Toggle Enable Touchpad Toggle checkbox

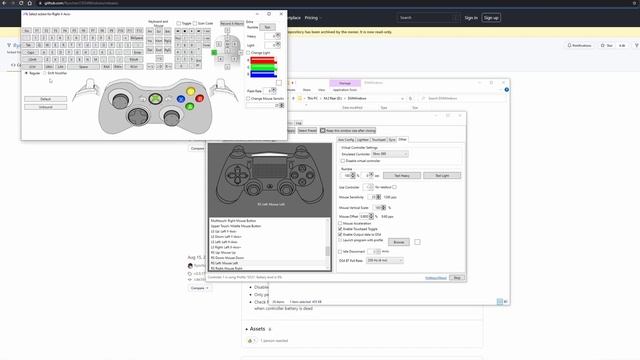[340, 229]
